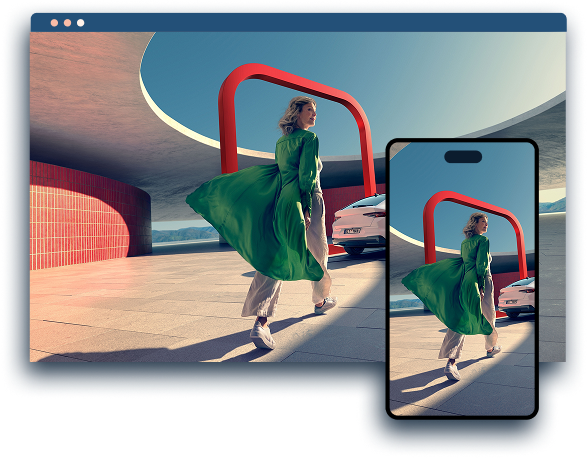The height and width of the screenshot is (458, 588).
Task: Click the dark blue browser title bar
Action: point(298,23)
